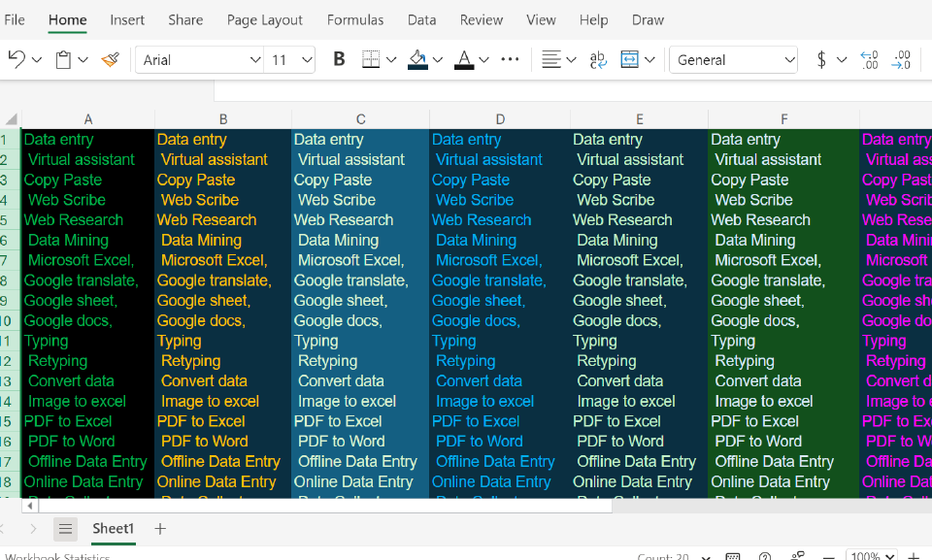Viewport: 932px width, 560px height.
Task: Select the Sheet1 tab
Action: click(113, 529)
